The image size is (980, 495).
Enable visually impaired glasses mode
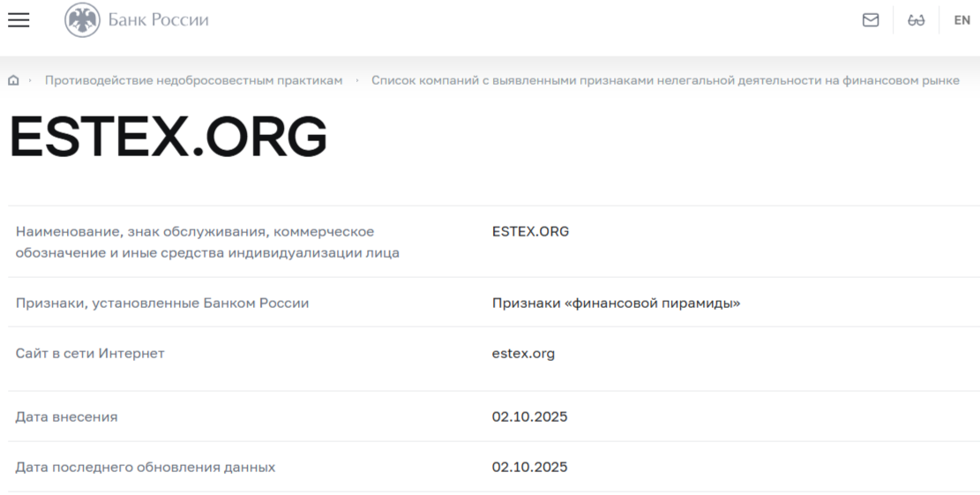pos(916,20)
